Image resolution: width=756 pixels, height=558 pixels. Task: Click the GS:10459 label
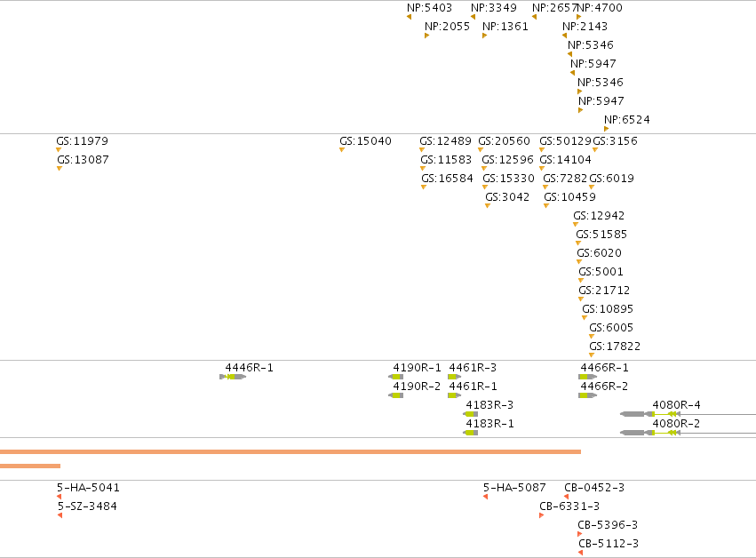569,197
